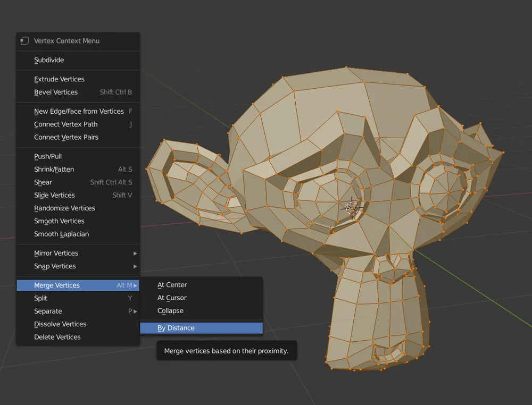
Task: Choose Smooth Laplacian
Action: [61, 234]
